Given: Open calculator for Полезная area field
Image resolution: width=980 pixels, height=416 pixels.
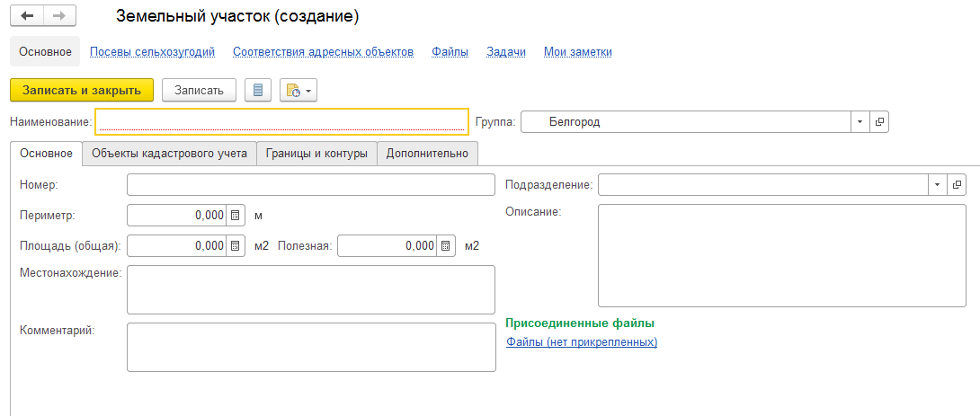Looking at the screenshot, I should click(x=446, y=246).
